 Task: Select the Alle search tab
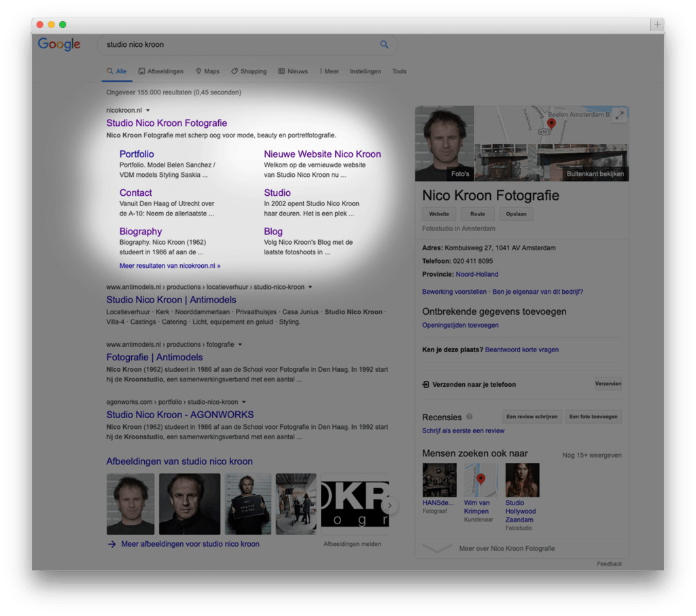click(x=117, y=71)
